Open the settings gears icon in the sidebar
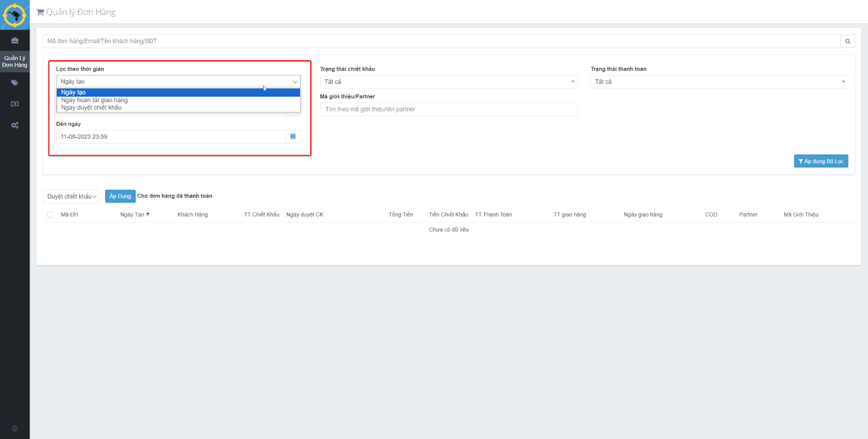 coord(15,125)
